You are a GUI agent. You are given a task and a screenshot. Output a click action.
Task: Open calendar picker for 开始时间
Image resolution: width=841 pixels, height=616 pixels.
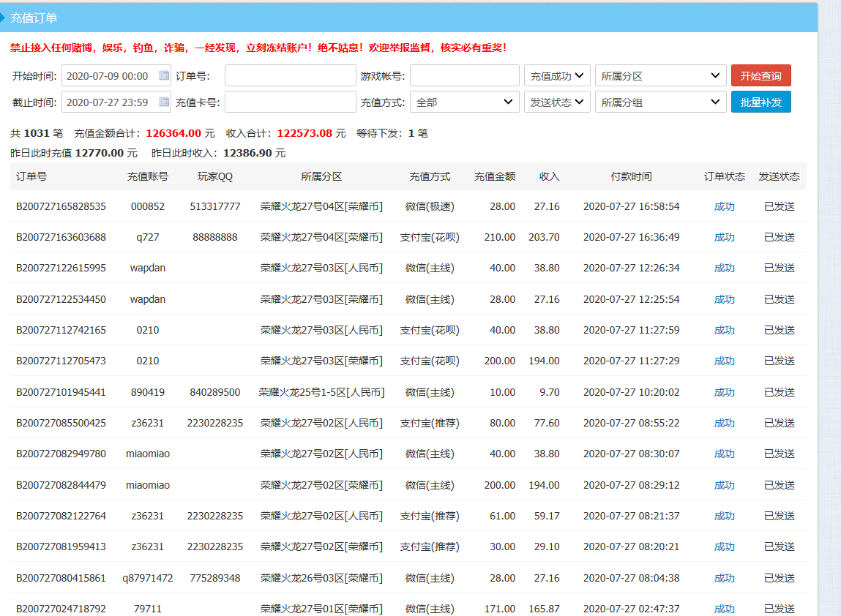(163, 75)
